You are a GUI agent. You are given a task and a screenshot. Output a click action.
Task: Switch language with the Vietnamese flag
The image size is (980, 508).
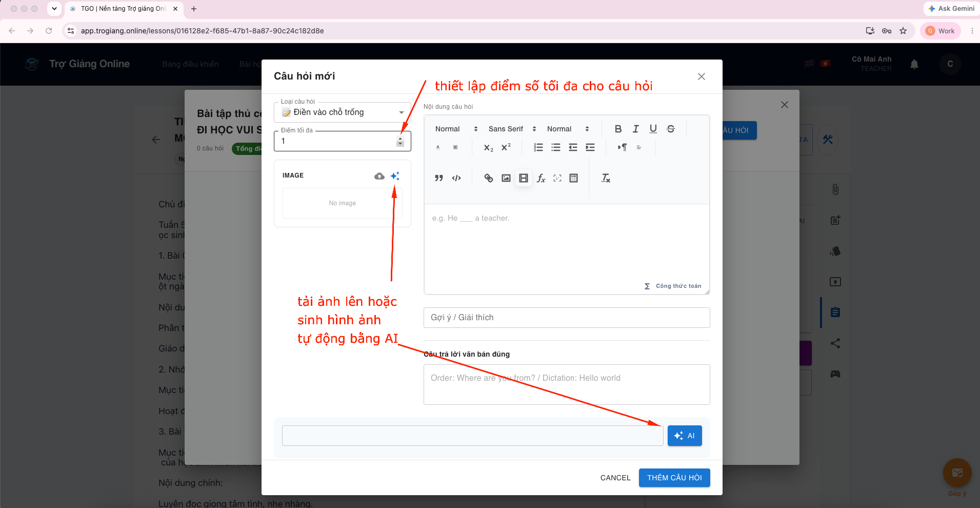tap(825, 64)
